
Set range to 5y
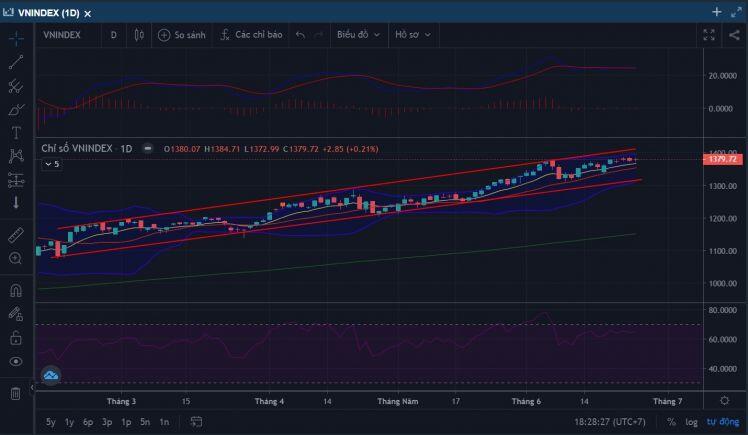pyautogui.click(x=51, y=422)
